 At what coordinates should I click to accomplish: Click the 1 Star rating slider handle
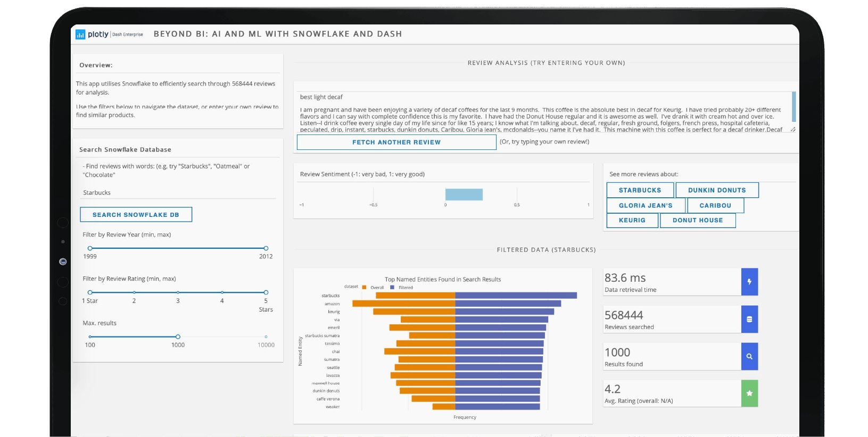click(90, 292)
